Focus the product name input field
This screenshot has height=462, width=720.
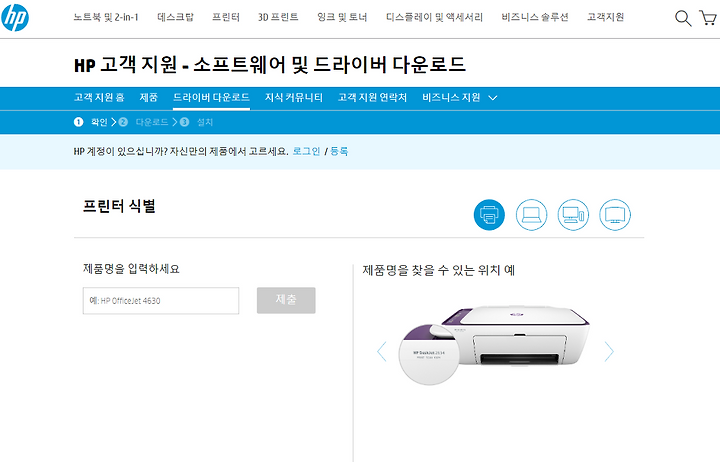(x=161, y=301)
